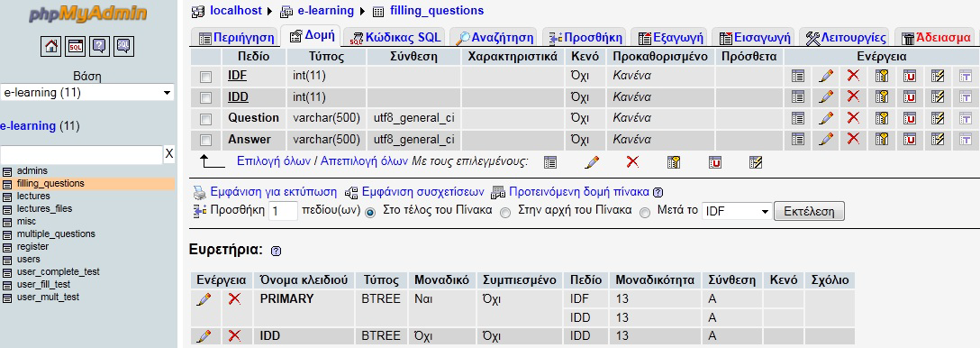Screen dimensions: 980x348
Task: Open the Λειτουργίες tab
Action: click(x=846, y=38)
